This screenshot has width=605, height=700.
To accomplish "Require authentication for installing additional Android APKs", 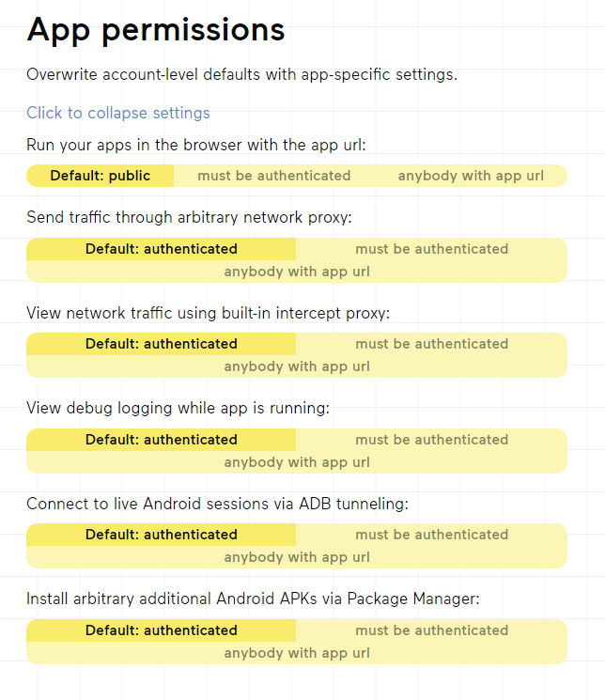I will [431, 630].
